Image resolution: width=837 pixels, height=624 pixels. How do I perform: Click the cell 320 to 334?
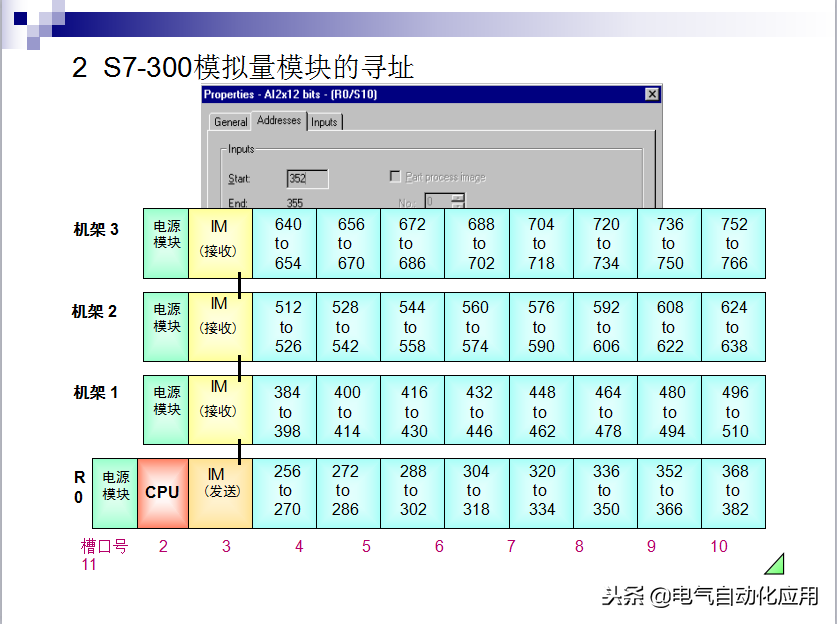tap(542, 493)
